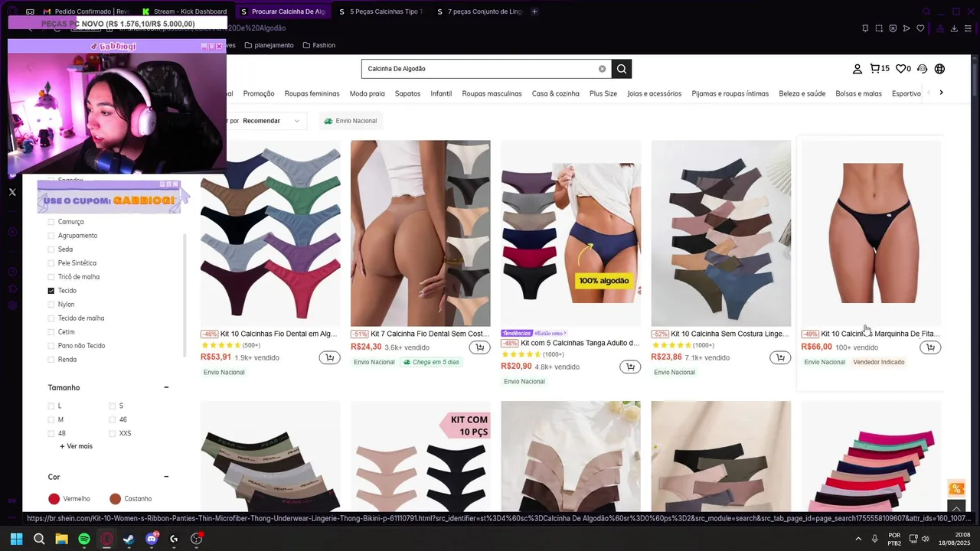Open the account profile icon on Shein
980x551 pixels.
857,69
